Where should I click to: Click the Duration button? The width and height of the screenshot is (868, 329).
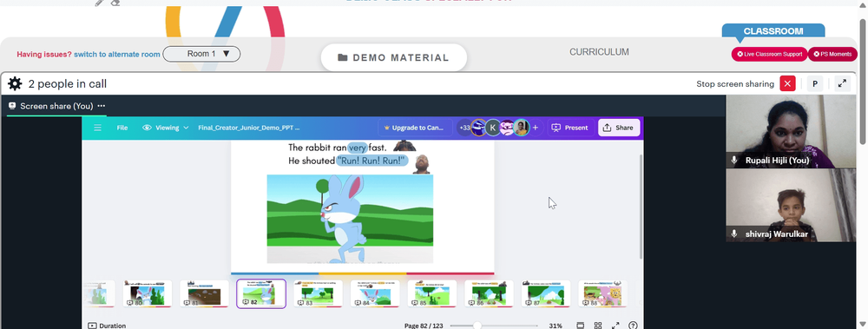107,326
